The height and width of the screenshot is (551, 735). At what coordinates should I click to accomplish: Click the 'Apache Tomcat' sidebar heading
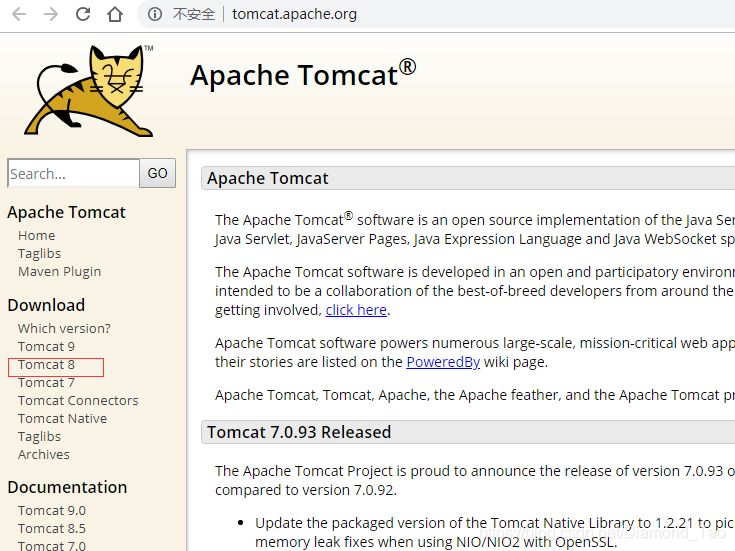point(67,212)
